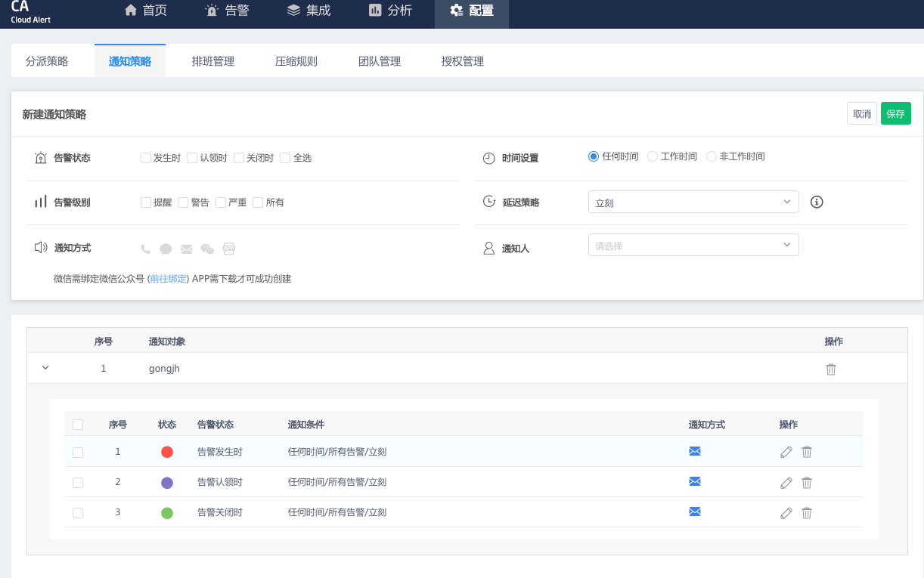The width and height of the screenshot is (924, 578).
Task: Open the 集成 menu in top navigation
Action: click(309, 11)
